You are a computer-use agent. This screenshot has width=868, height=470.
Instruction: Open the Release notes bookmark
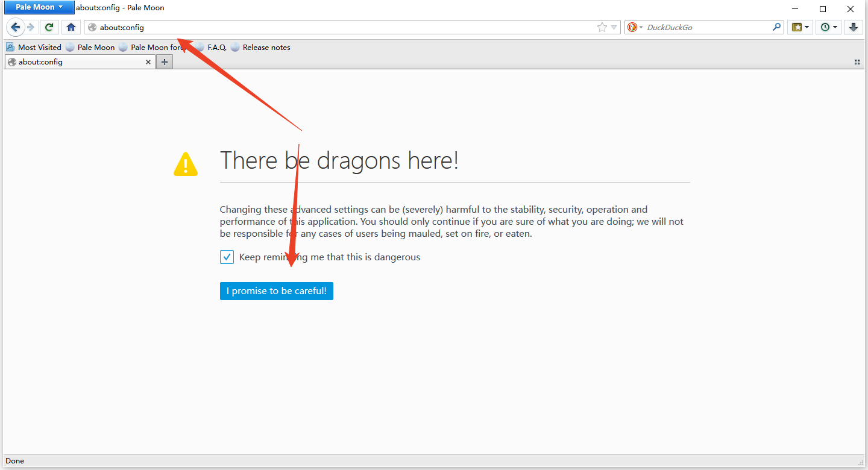click(266, 48)
